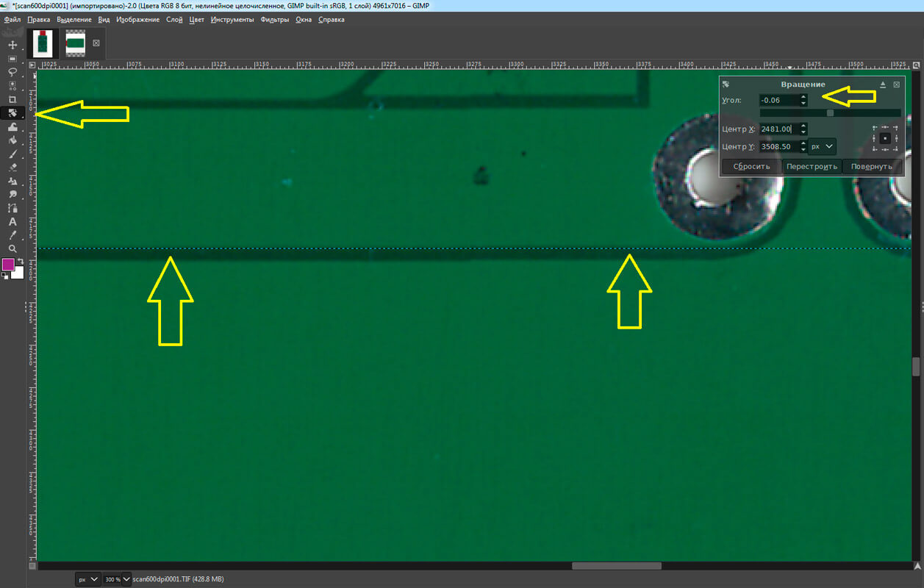Select the Move tool in the toolbox
Screen dimensions: 924x588
pos(12,45)
